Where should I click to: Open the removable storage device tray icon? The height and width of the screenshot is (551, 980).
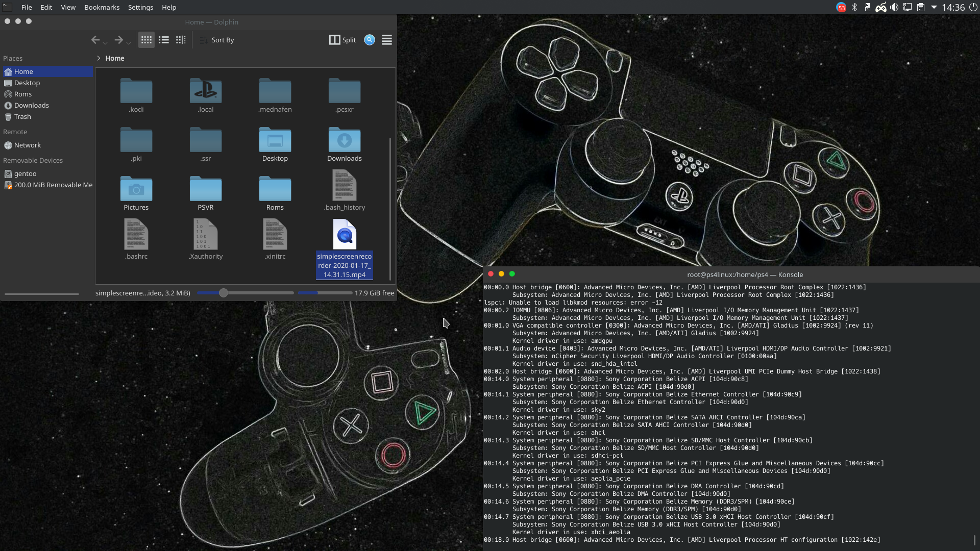(867, 7)
